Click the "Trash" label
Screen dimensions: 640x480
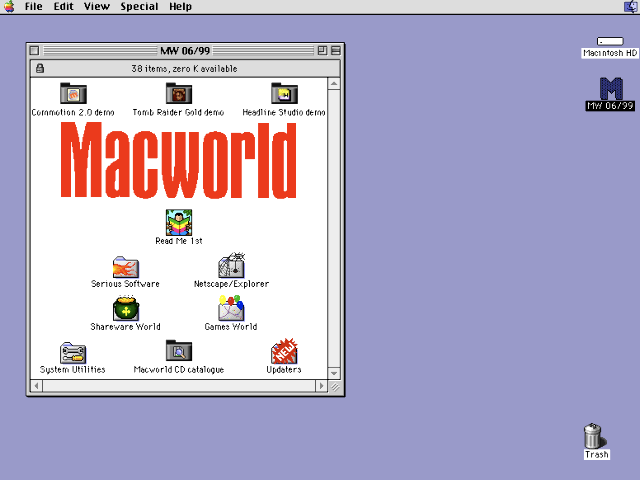[x=597, y=455]
